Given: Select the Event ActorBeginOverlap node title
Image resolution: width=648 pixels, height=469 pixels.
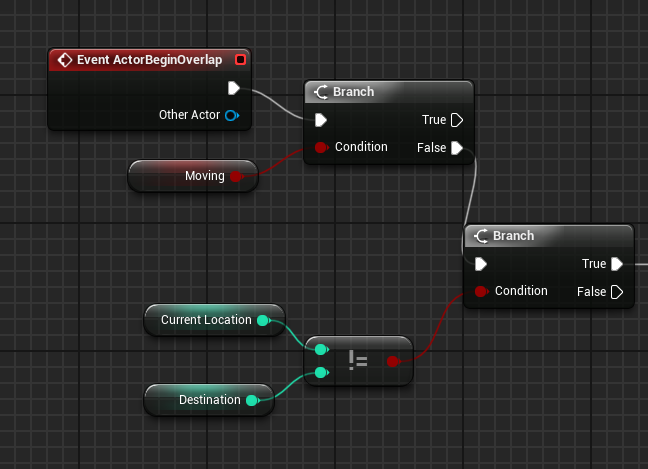Looking at the screenshot, I should coord(149,60).
